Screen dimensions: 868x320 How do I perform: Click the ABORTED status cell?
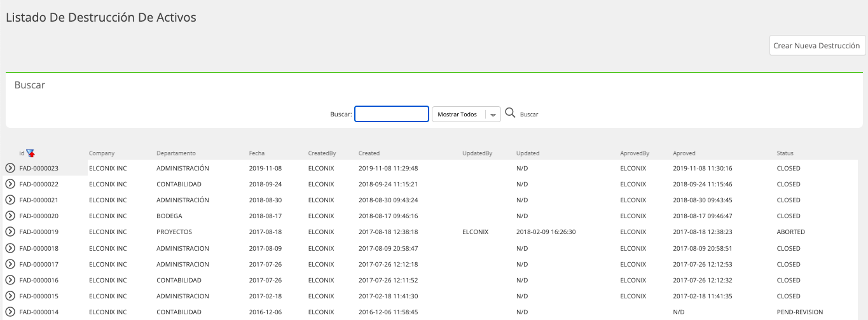click(x=791, y=232)
